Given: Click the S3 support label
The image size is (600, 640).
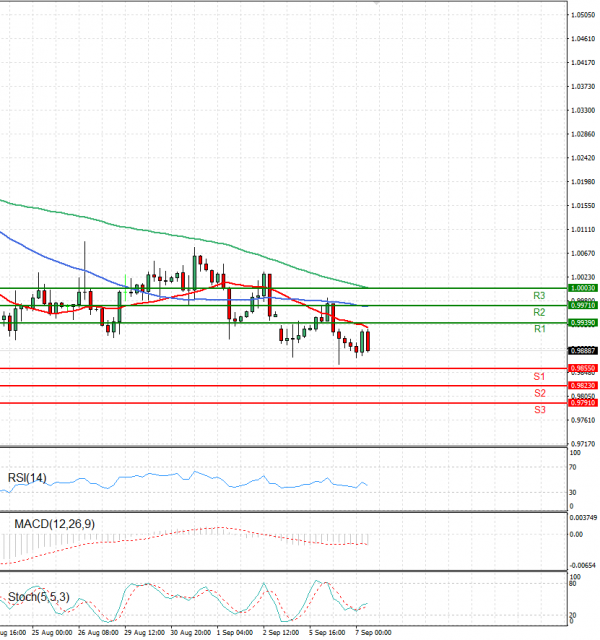Looking at the screenshot, I should click(x=540, y=410).
